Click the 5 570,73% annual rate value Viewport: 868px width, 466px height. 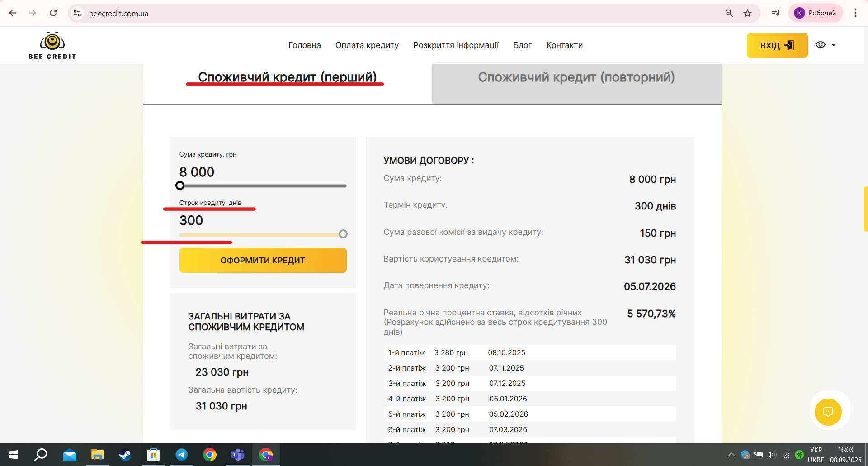pyautogui.click(x=651, y=314)
